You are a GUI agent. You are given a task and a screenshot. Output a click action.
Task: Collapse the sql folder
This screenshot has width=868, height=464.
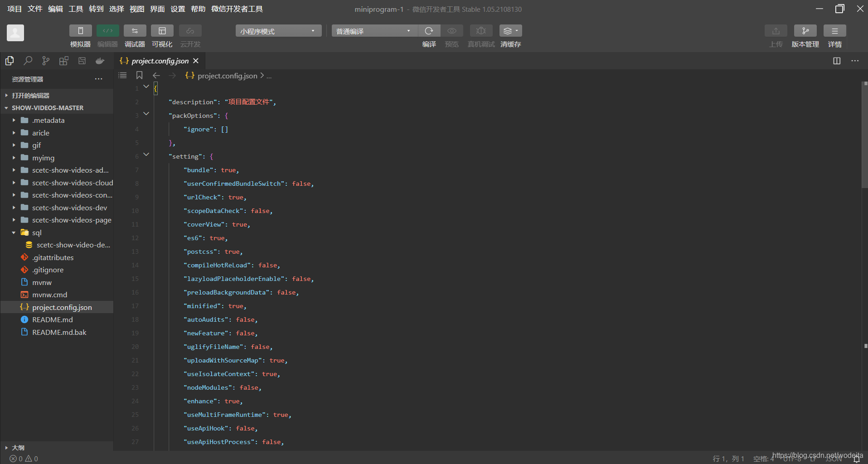click(57, 232)
